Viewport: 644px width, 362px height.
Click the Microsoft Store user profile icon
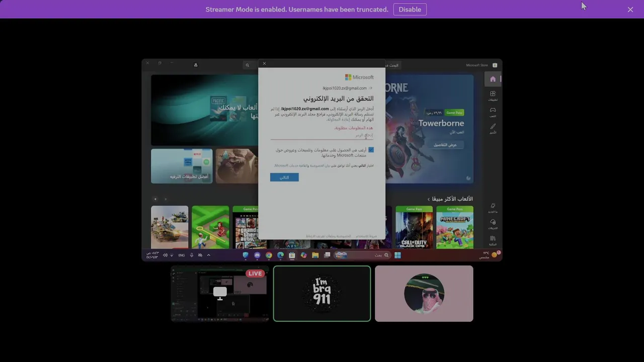point(196,65)
